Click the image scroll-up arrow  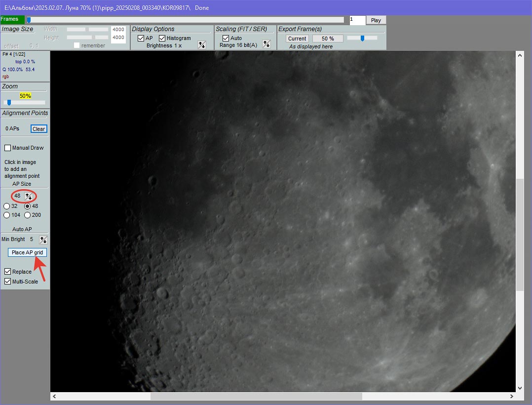pos(520,55)
